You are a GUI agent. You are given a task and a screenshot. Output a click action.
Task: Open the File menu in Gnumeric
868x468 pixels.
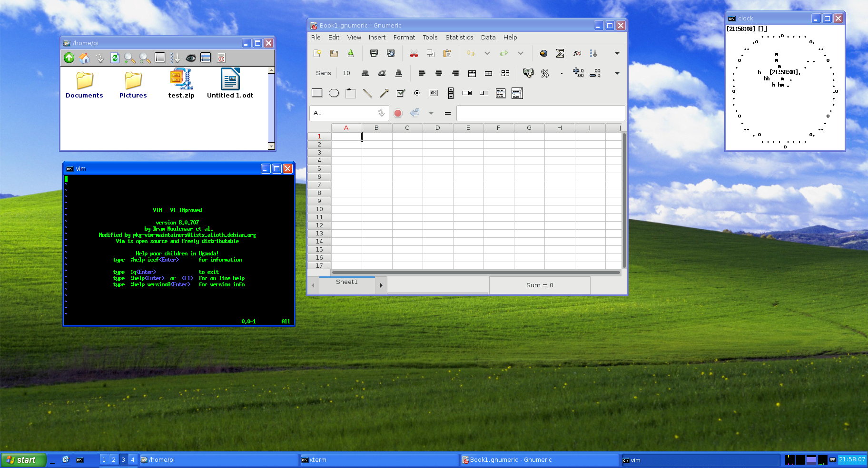point(316,37)
